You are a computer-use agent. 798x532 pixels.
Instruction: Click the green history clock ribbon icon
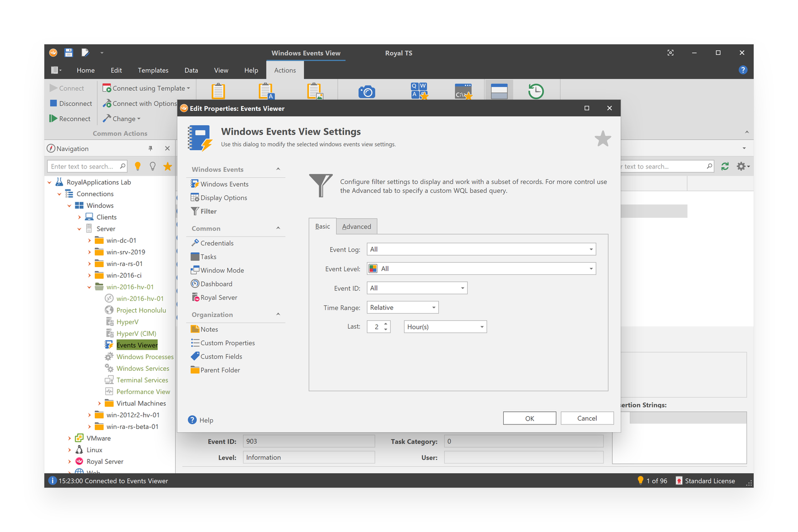pos(535,91)
